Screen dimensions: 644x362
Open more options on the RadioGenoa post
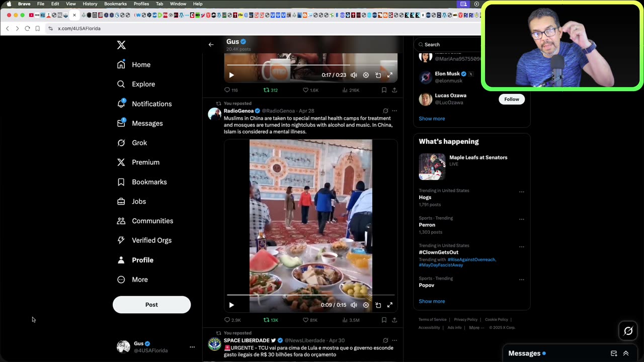click(394, 111)
